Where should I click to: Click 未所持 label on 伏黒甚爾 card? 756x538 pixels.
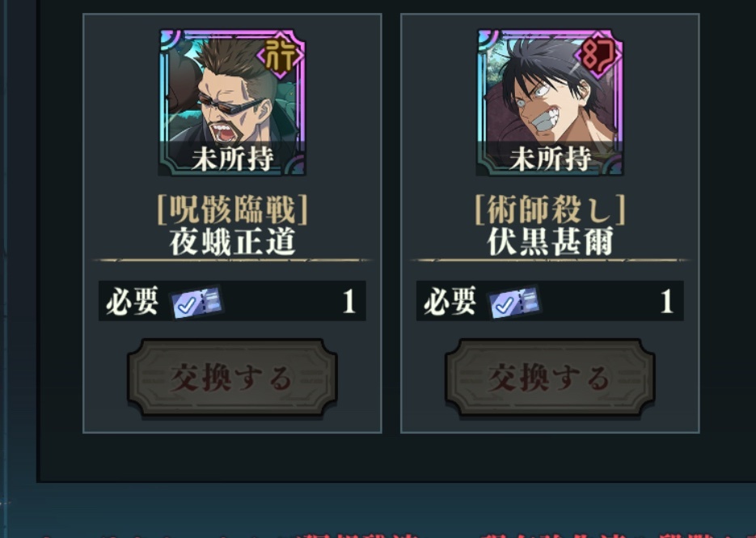[x=550, y=159]
